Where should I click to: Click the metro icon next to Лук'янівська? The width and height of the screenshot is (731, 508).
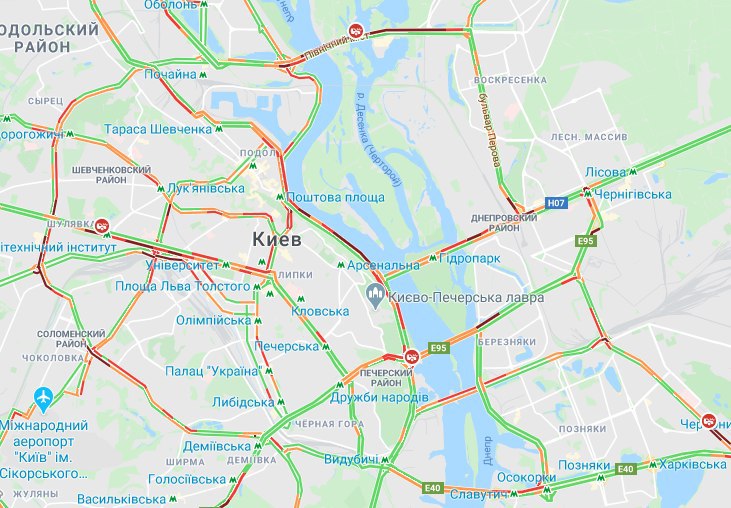tap(161, 189)
